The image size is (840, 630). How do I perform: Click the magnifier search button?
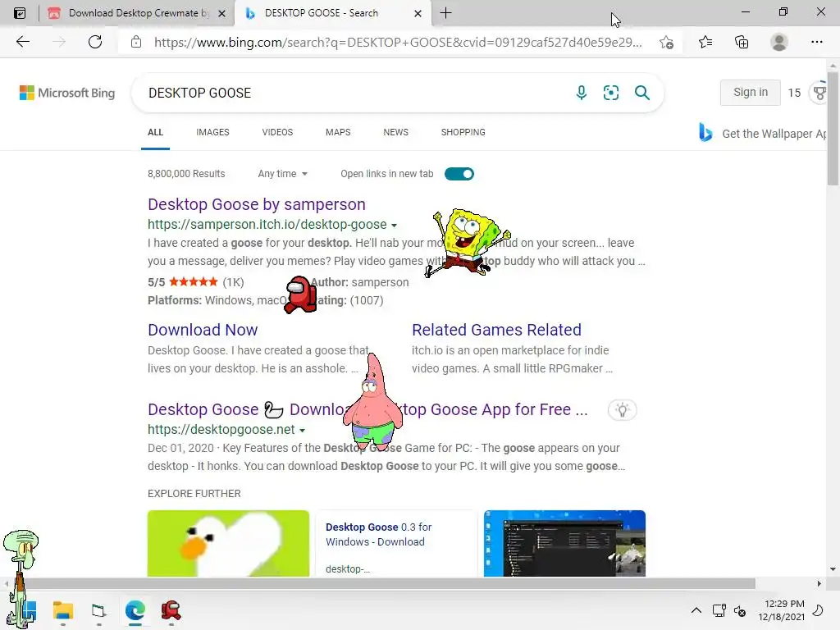pyautogui.click(x=641, y=93)
